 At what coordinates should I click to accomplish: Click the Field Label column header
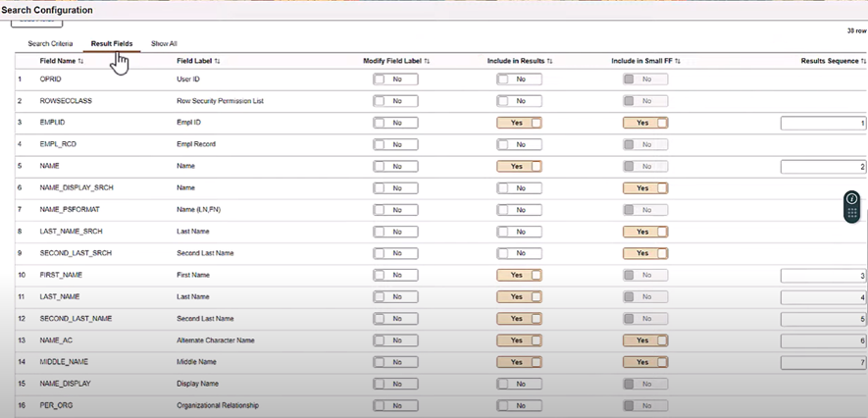click(194, 61)
